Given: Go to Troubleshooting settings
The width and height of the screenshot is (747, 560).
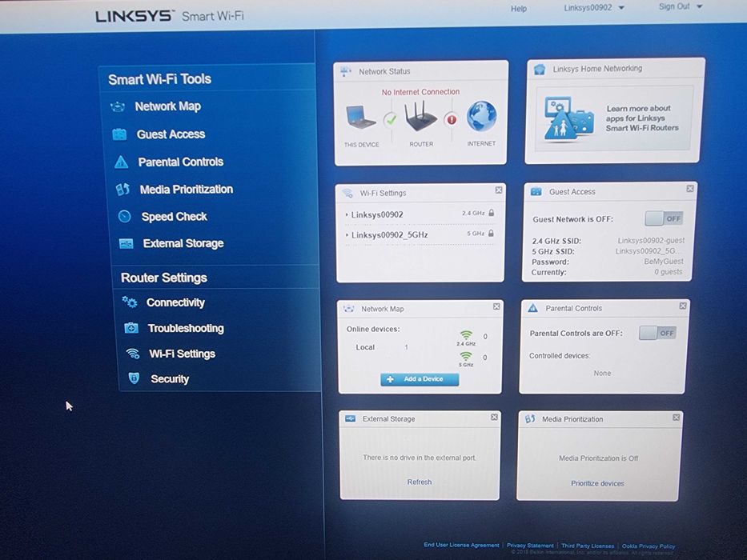Looking at the screenshot, I should [186, 328].
